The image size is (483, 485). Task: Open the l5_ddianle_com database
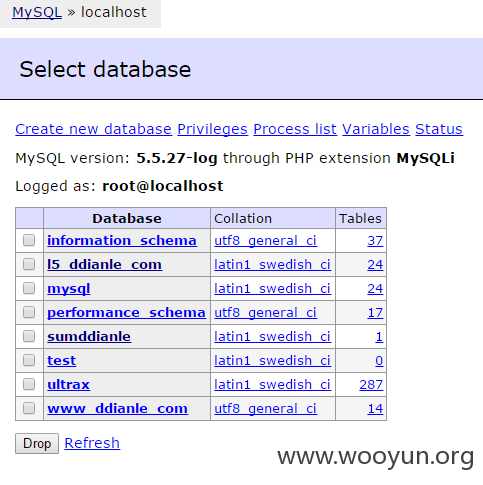pyautogui.click(x=105, y=265)
